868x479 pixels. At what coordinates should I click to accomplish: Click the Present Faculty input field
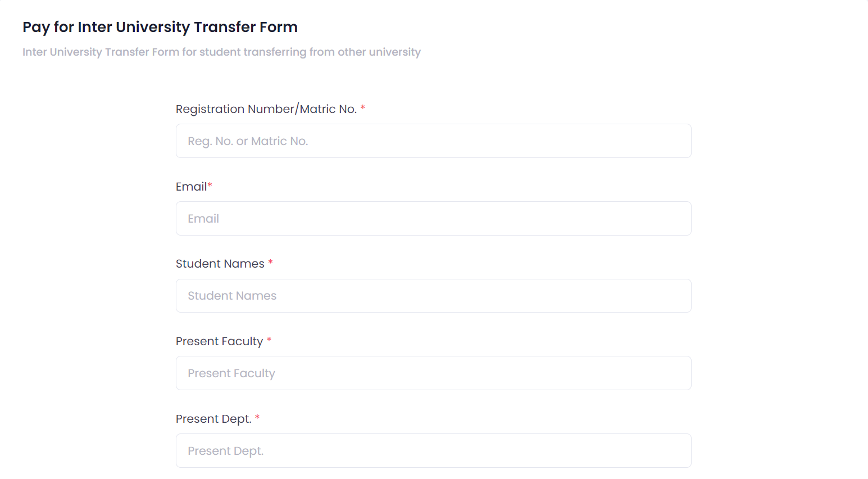click(433, 373)
